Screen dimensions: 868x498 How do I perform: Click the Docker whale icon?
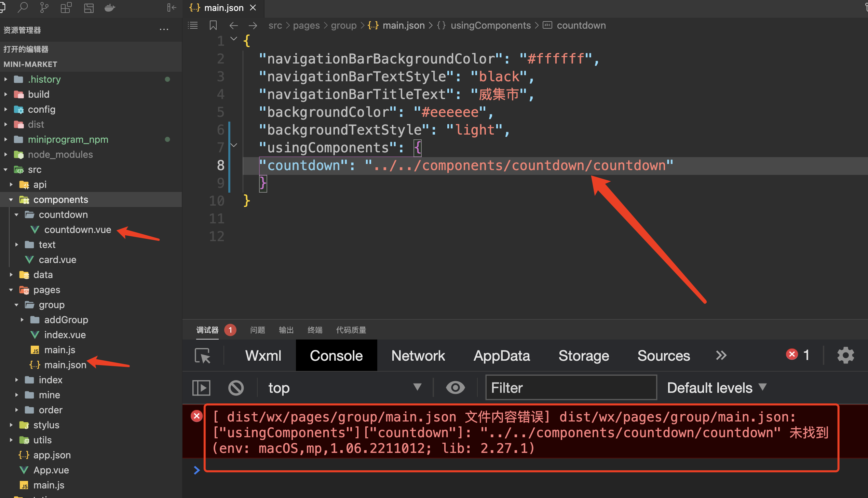point(109,8)
